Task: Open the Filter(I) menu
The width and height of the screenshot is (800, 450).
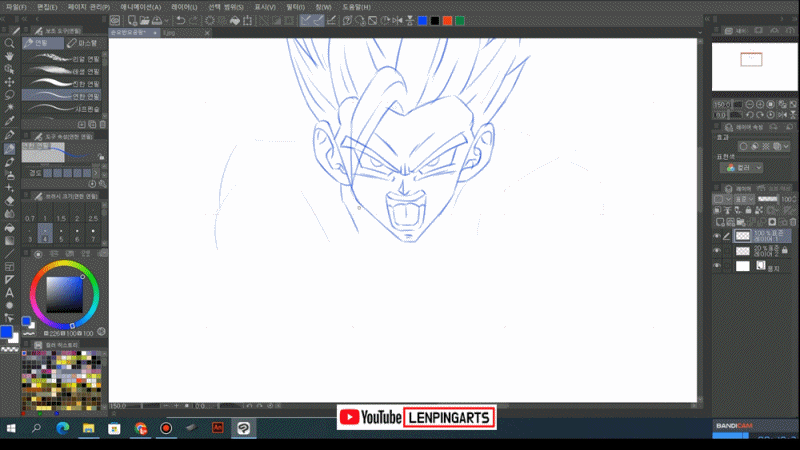Action: point(295,7)
